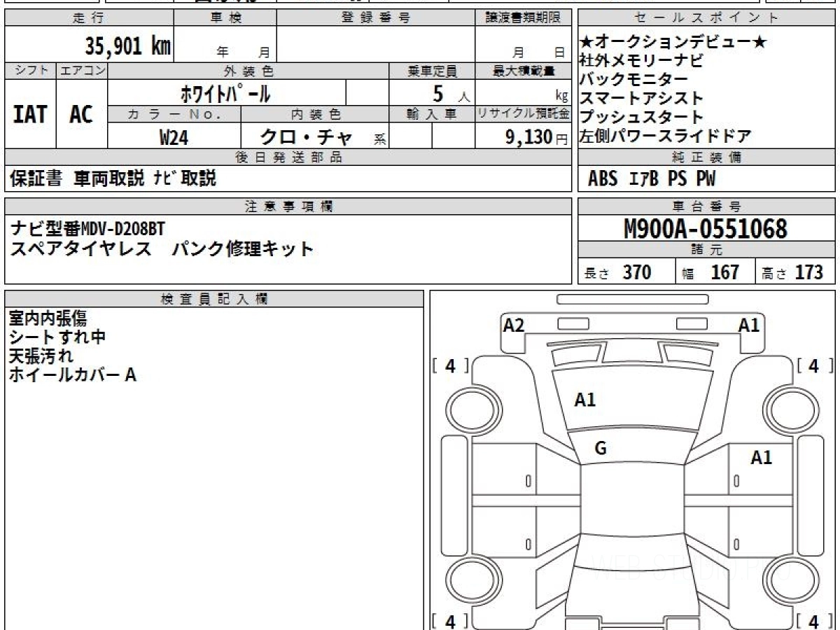Click スペアタイヤレス パンク修理キット note
Screen dimensions: 840x630
pyautogui.click(x=162, y=248)
